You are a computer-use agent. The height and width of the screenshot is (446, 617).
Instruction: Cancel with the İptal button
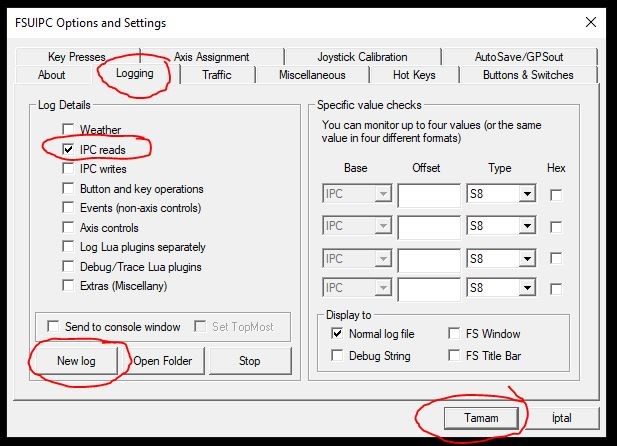tap(562, 418)
